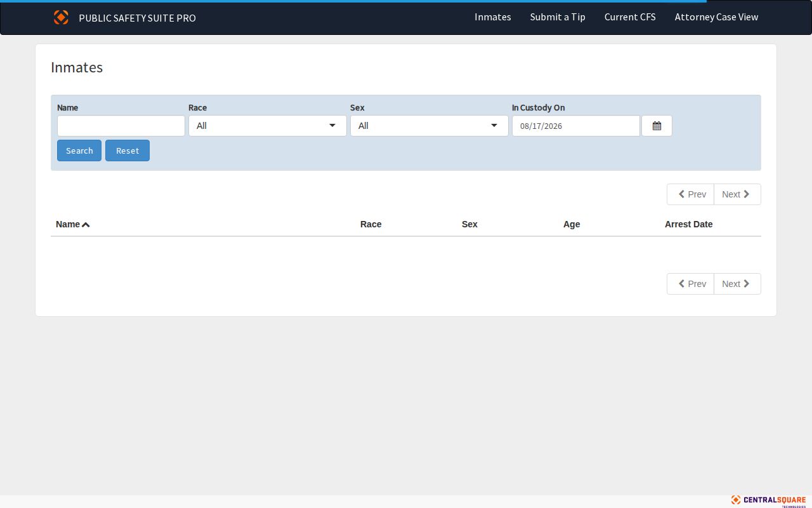
Task: Open the Inmates menu item
Action: coord(493,17)
